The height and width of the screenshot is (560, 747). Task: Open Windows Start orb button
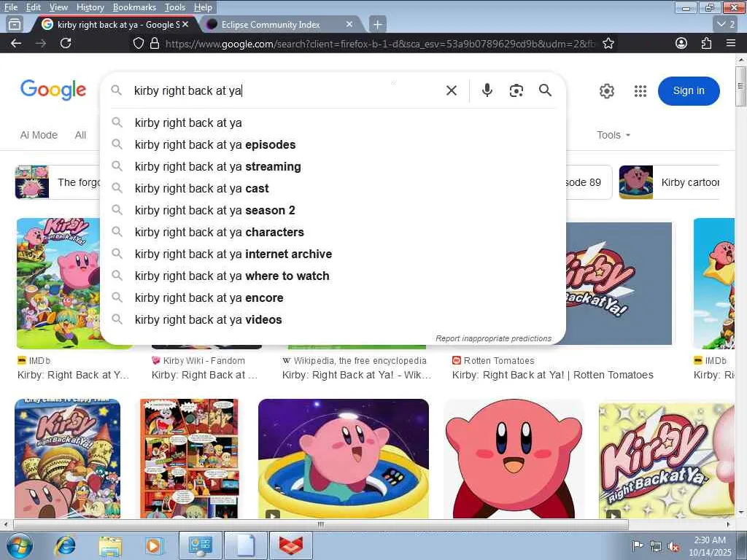(18, 545)
